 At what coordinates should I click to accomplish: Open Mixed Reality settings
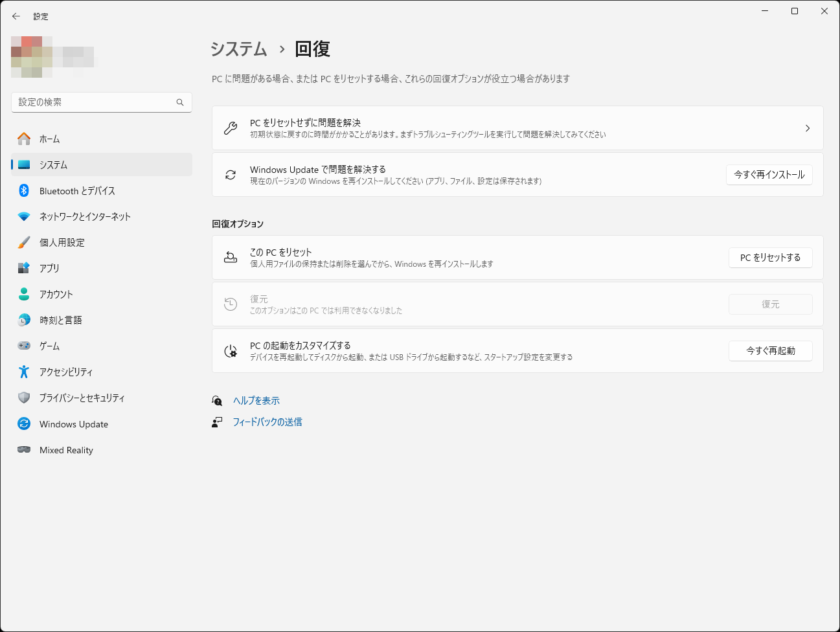(x=65, y=449)
